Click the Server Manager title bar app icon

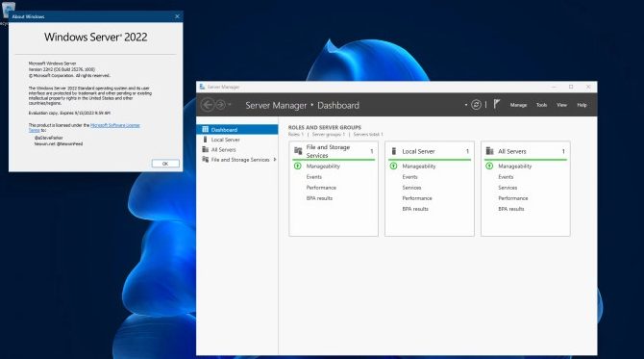(x=202, y=87)
